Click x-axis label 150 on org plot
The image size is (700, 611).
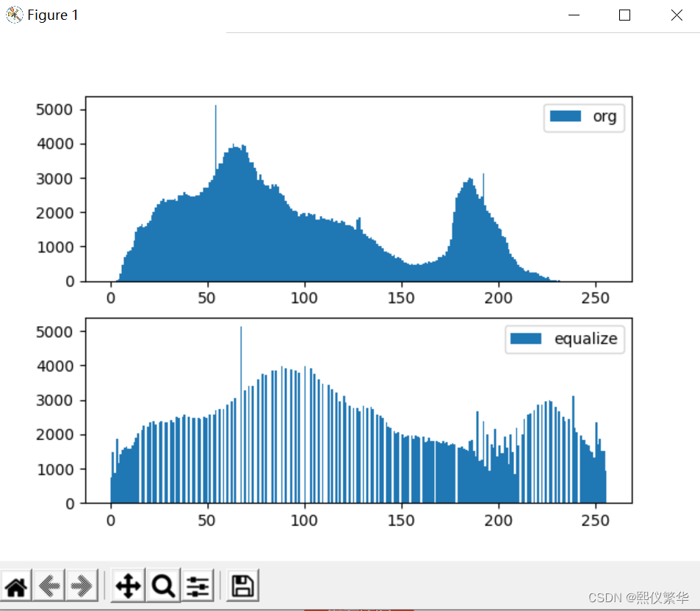tap(401, 298)
